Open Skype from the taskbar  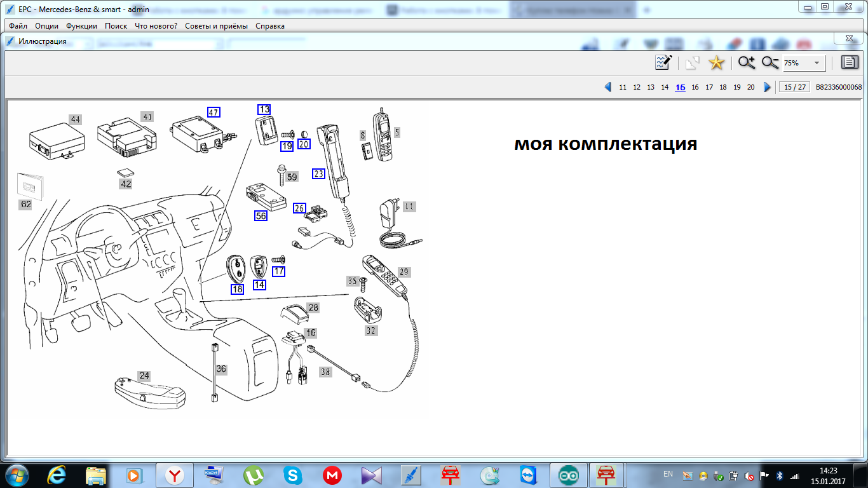[x=292, y=475]
